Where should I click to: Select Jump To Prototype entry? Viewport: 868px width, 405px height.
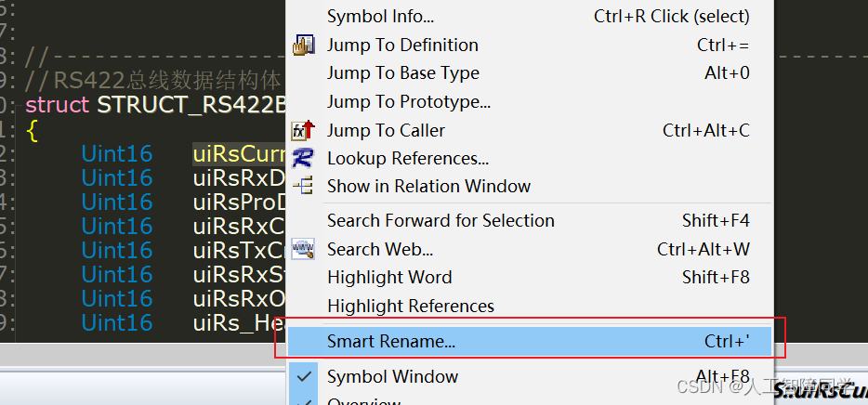point(529,102)
